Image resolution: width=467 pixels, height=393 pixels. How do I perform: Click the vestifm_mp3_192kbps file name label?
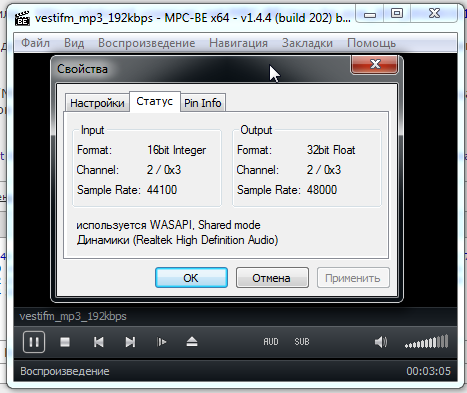pyautogui.click(x=73, y=316)
